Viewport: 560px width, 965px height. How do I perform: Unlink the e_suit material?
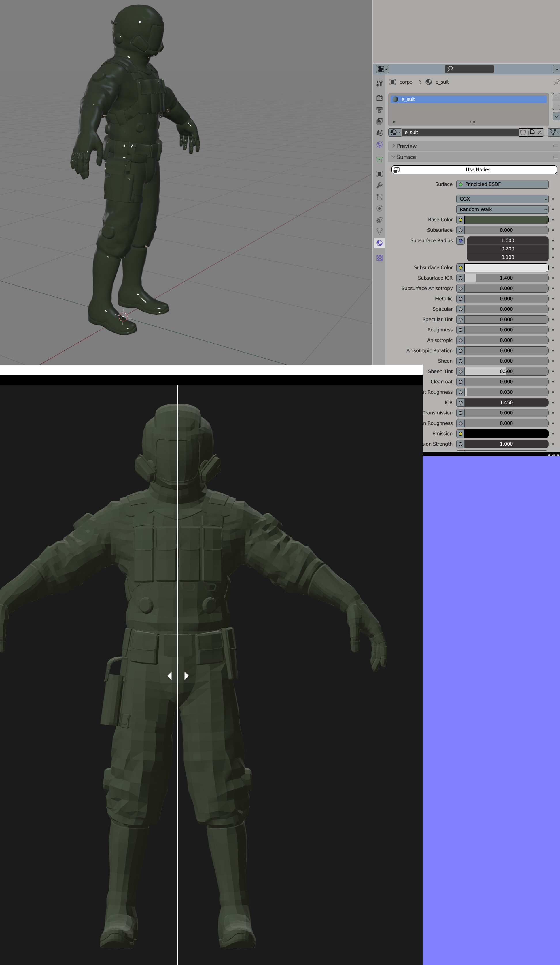point(540,133)
